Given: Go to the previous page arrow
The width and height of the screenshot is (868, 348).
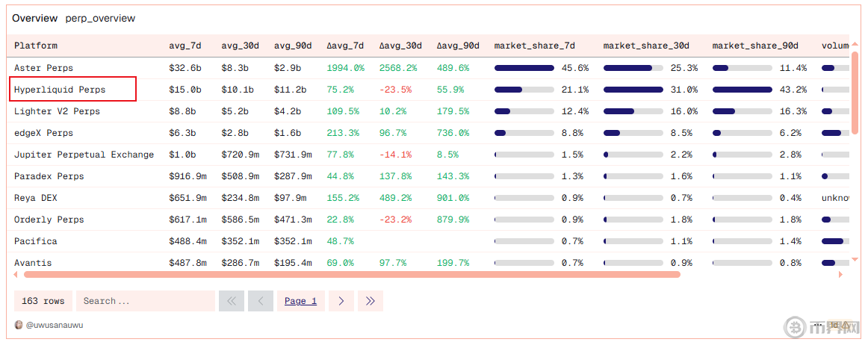Looking at the screenshot, I should (x=261, y=301).
